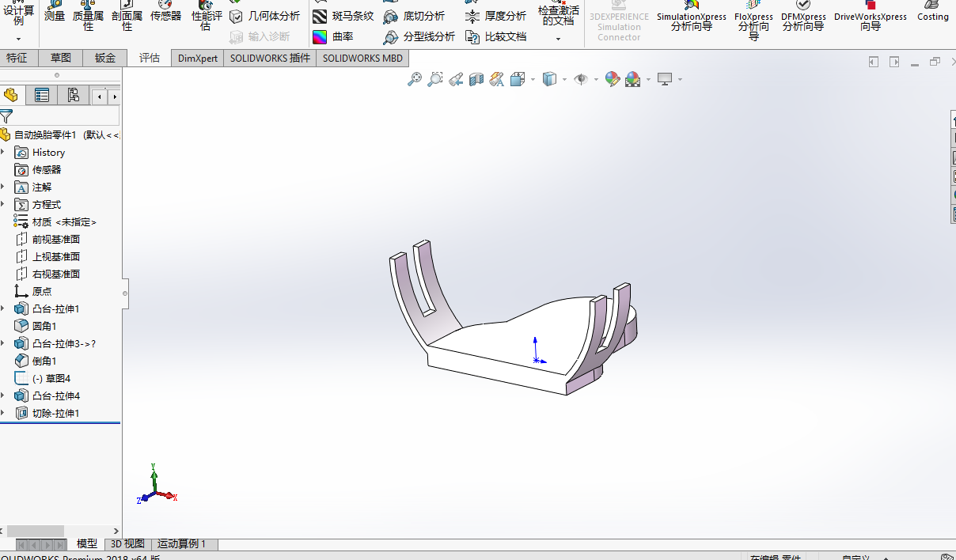Run 分型线分析 parting line analysis
Screen dimensions: 956x560
coord(419,36)
